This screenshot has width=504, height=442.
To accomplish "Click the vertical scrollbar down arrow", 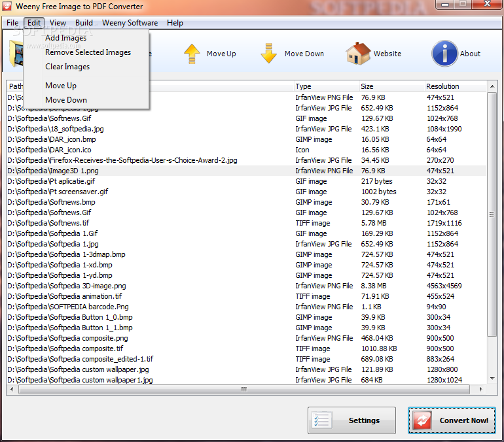I will (492, 379).
